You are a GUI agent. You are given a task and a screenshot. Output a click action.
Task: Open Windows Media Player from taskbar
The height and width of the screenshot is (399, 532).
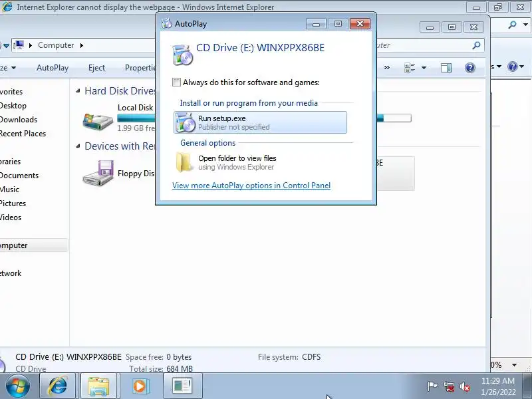click(x=140, y=386)
